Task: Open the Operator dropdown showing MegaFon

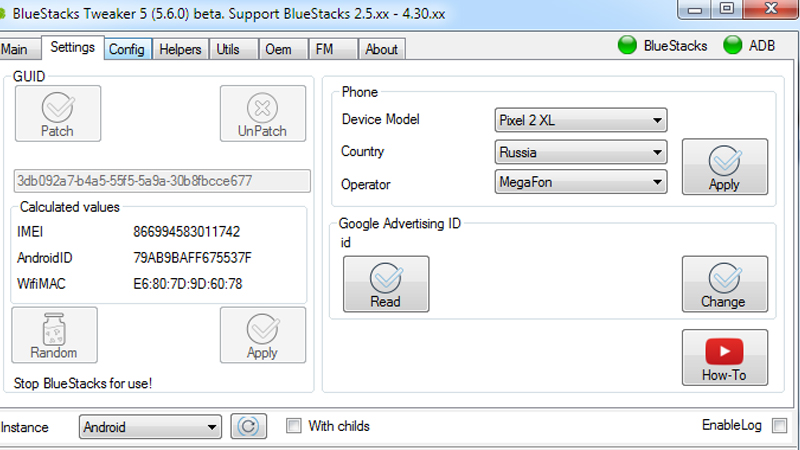Action: pos(581,182)
